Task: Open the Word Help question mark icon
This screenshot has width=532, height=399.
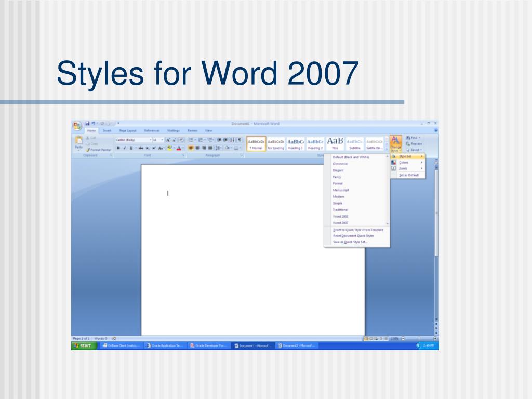Action: (436, 130)
